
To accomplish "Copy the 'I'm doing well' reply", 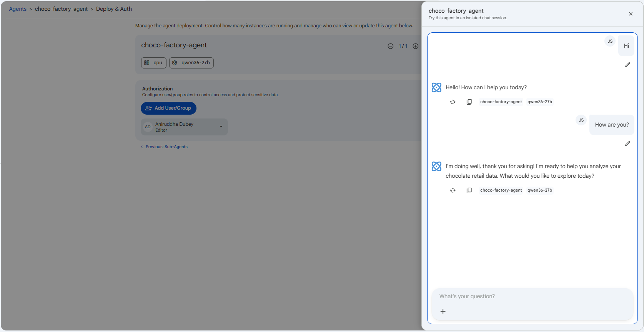I will (x=469, y=190).
